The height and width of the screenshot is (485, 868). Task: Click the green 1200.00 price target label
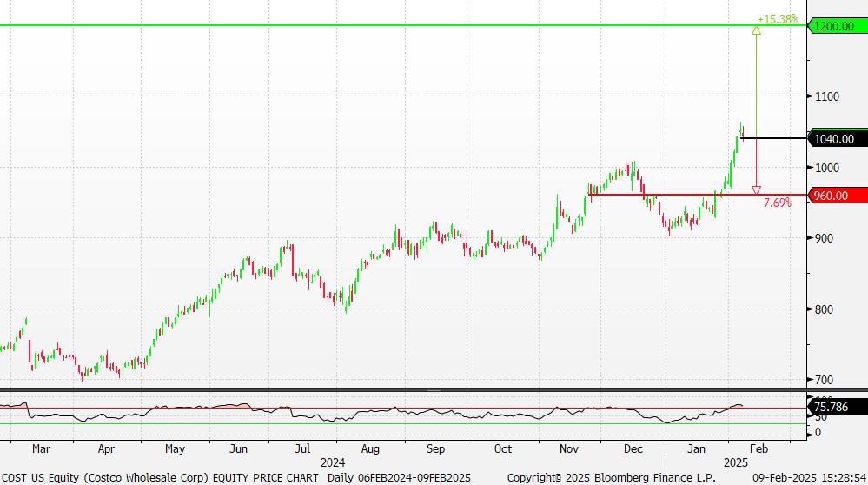click(838, 26)
